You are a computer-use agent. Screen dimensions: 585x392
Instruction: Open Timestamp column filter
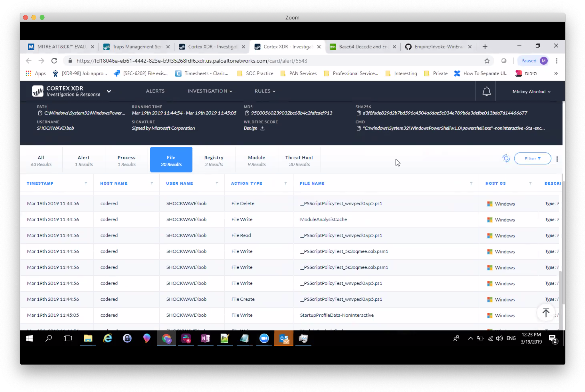pos(86,183)
